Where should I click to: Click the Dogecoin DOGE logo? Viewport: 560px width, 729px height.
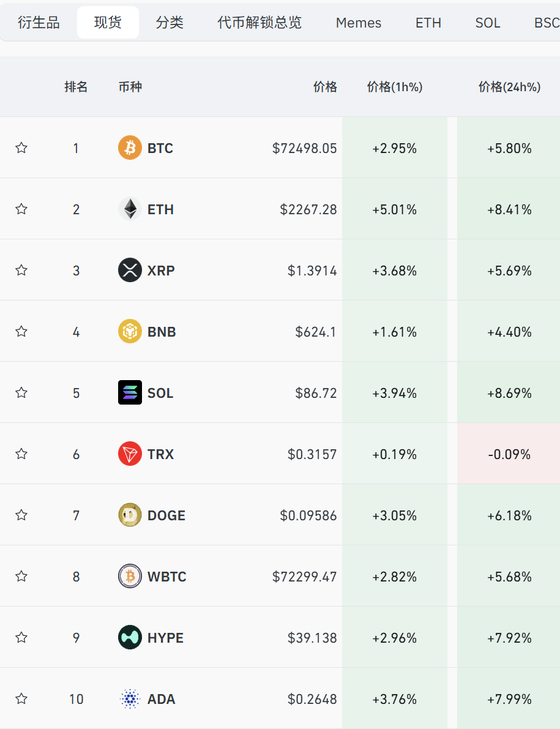(130, 515)
